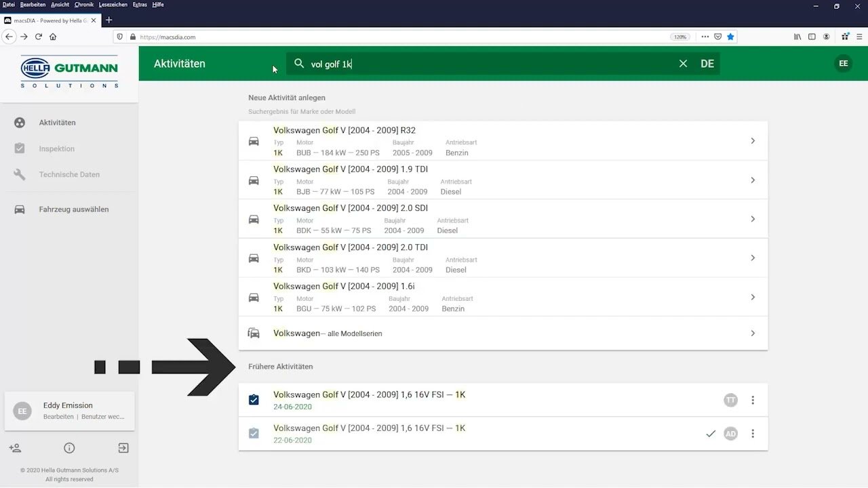Expand the Golf V 1.6i chevron
Viewport: 868px width, 488px height.
tap(753, 297)
